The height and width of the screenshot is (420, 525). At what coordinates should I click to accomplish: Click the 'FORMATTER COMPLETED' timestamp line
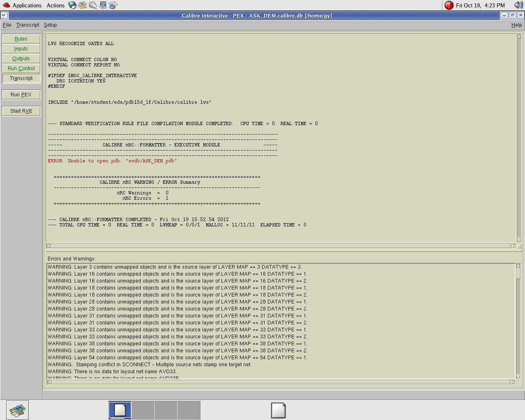coord(138,220)
